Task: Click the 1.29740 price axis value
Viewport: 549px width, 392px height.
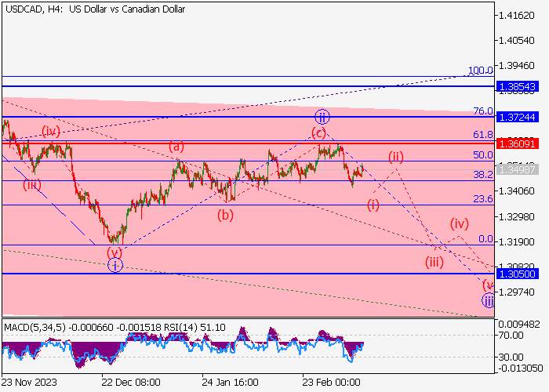Action: (517, 292)
